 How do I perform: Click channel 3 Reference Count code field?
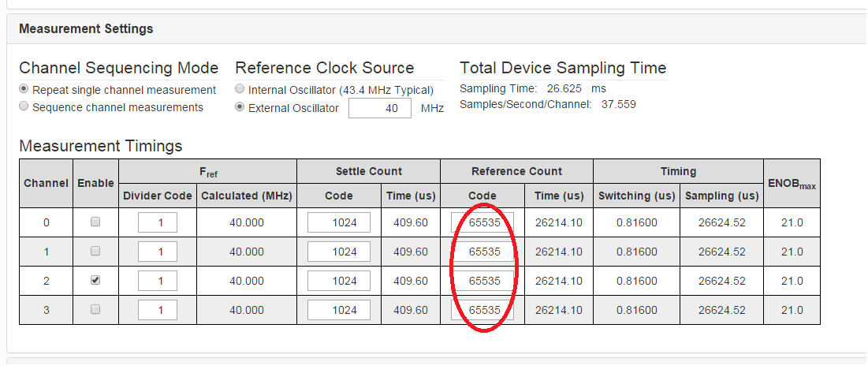tap(482, 310)
